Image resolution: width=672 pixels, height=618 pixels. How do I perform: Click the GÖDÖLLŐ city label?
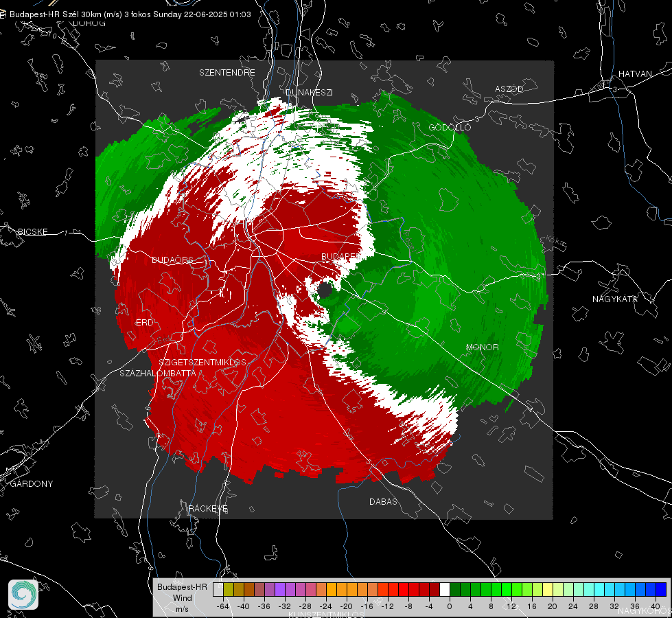pos(450,127)
